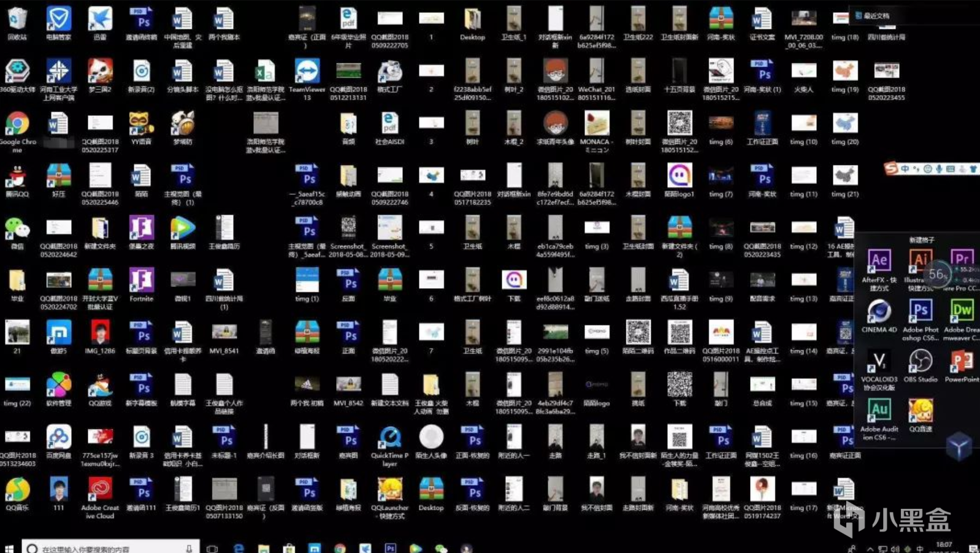The width and height of the screenshot is (980, 553).
Task: Click the Task View taskbar button
Action: point(212,548)
